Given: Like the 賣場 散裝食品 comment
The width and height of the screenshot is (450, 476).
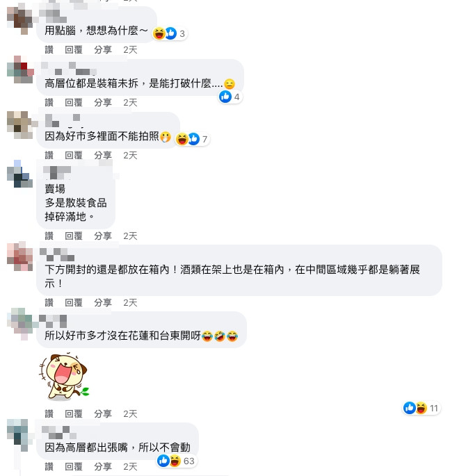Looking at the screenshot, I should click(49, 236).
